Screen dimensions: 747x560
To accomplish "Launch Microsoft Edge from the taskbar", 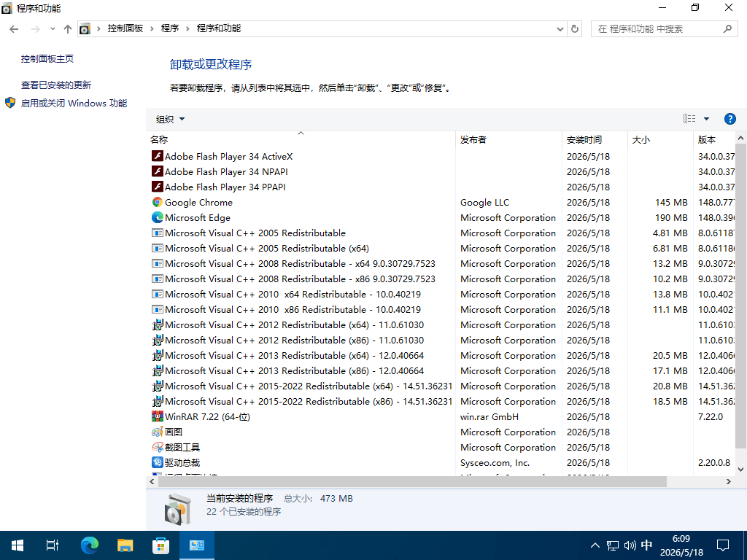I will pyautogui.click(x=89, y=545).
